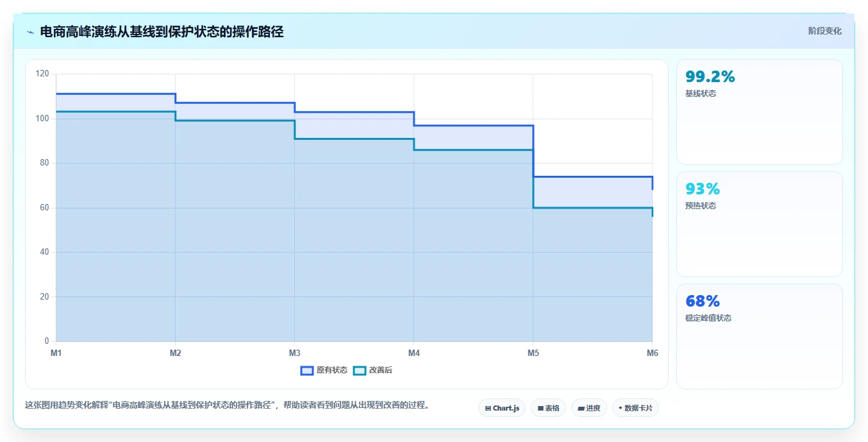The image size is (868, 442).
Task: Click the M4 axis label
Action: click(x=413, y=353)
